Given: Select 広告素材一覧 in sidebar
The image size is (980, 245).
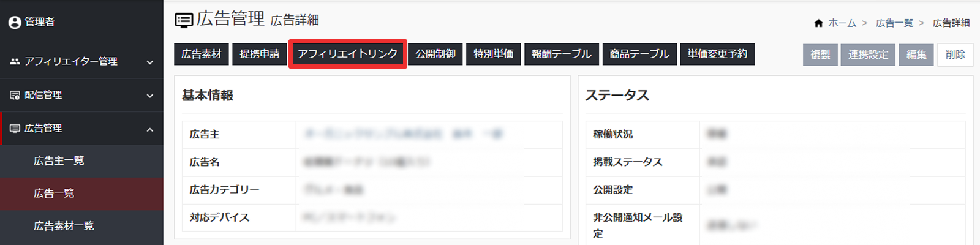Looking at the screenshot, I should [x=81, y=227].
